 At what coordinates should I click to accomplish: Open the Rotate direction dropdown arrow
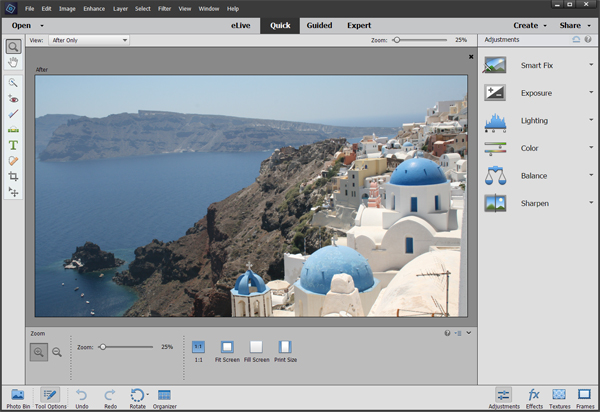147,394
